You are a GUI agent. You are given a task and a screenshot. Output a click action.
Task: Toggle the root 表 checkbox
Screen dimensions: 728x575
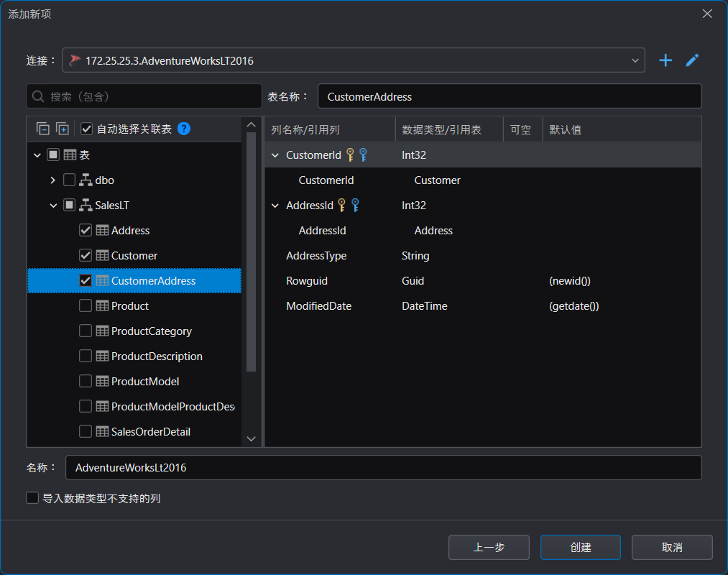[53, 155]
